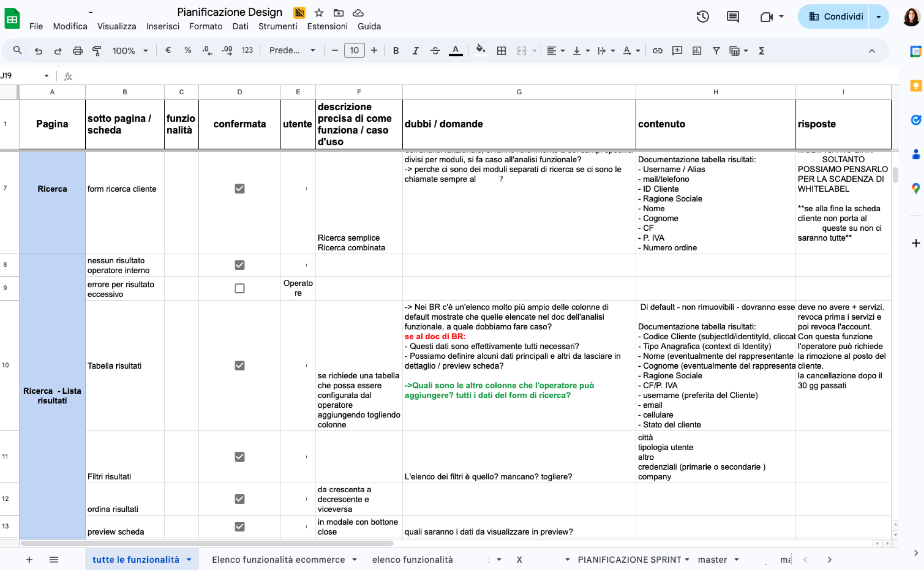Open comments panel icon
Image resolution: width=924 pixels, height=570 pixels.
pos(732,17)
